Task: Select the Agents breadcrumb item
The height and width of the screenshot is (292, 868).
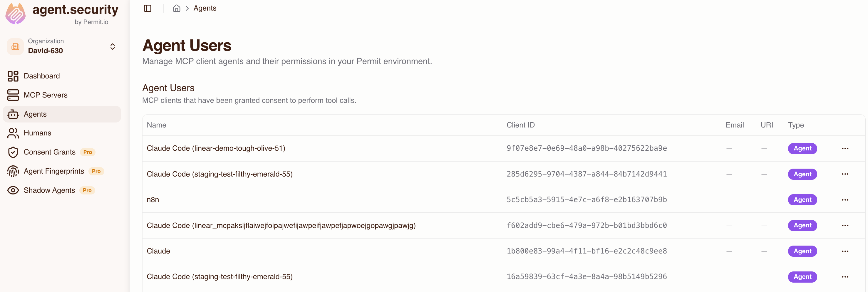Action: tap(205, 8)
